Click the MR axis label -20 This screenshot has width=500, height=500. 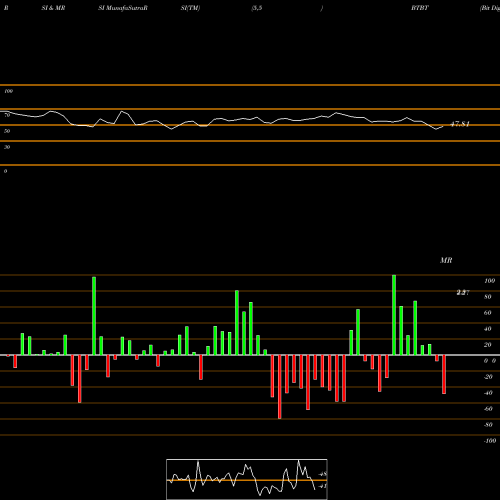488,377
